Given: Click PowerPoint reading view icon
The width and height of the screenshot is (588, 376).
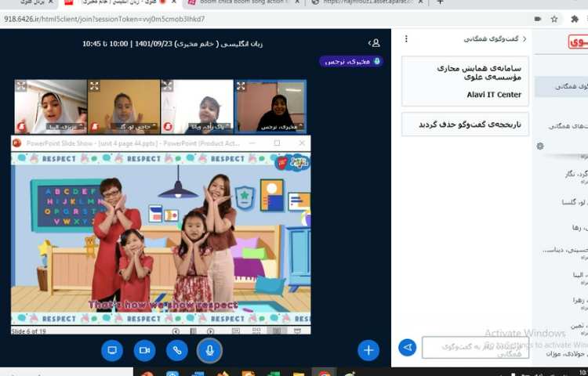Looking at the screenshot, I should pyautogui.click(x=277, y=331).
